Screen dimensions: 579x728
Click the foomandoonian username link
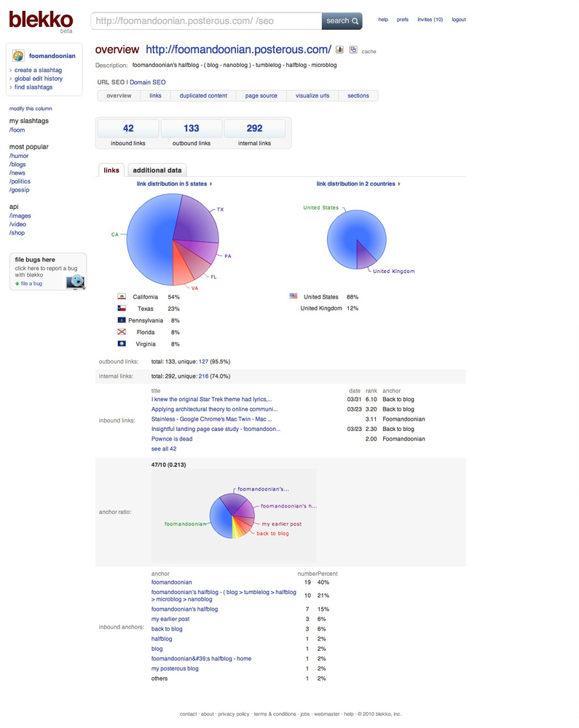click(x=52, y=56)
